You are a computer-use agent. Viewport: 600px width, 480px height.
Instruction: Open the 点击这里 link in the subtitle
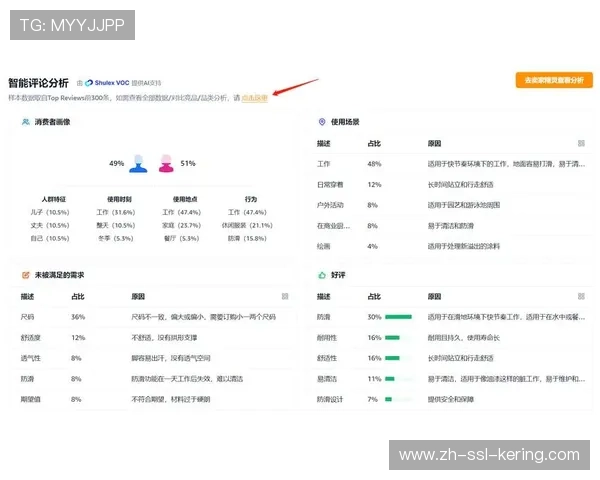click(x=254, y=98)
